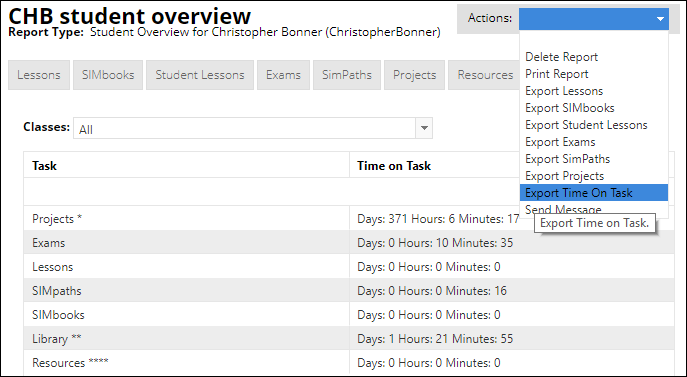Viewport: 687px width, 377px height.
Task: Select the Exams task cell
Action: [x=187, y=243]
